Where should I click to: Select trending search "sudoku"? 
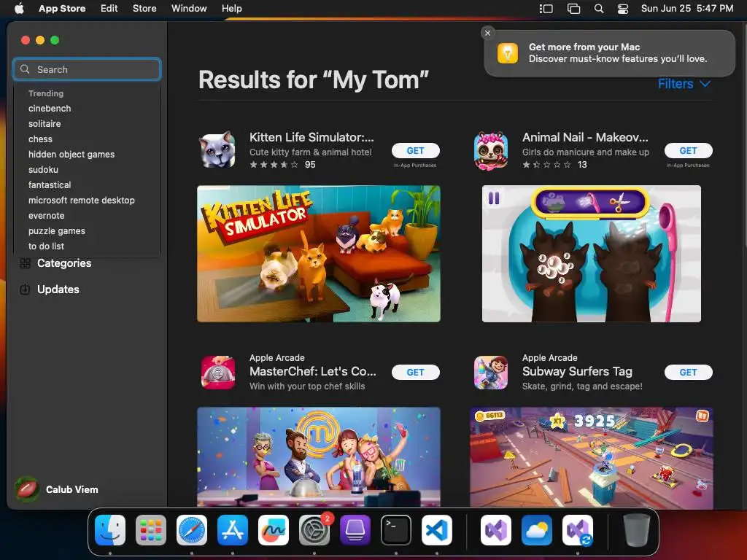pyautogui.click(x=43, y=169)
